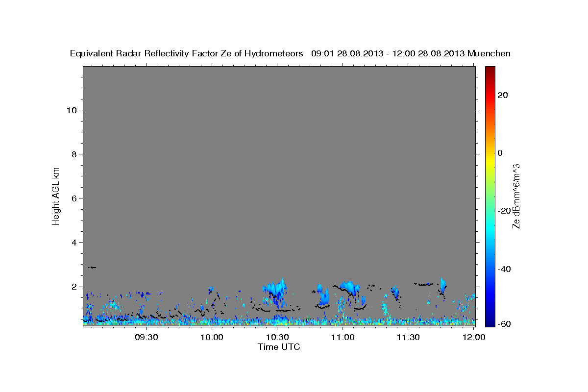Image resolution: width=588 pixels, height=392 pixels.
Task: Click the 11:30 time tick label
Action: point(408,337)
